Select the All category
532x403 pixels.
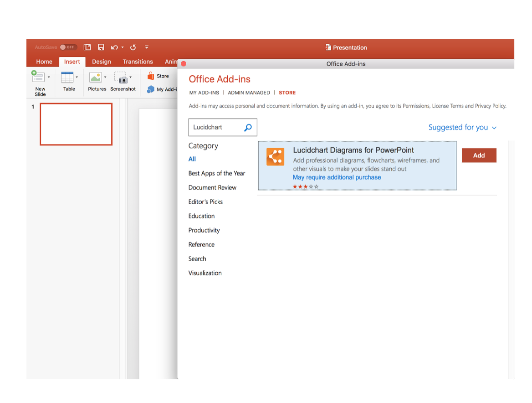tap(192, 159)
